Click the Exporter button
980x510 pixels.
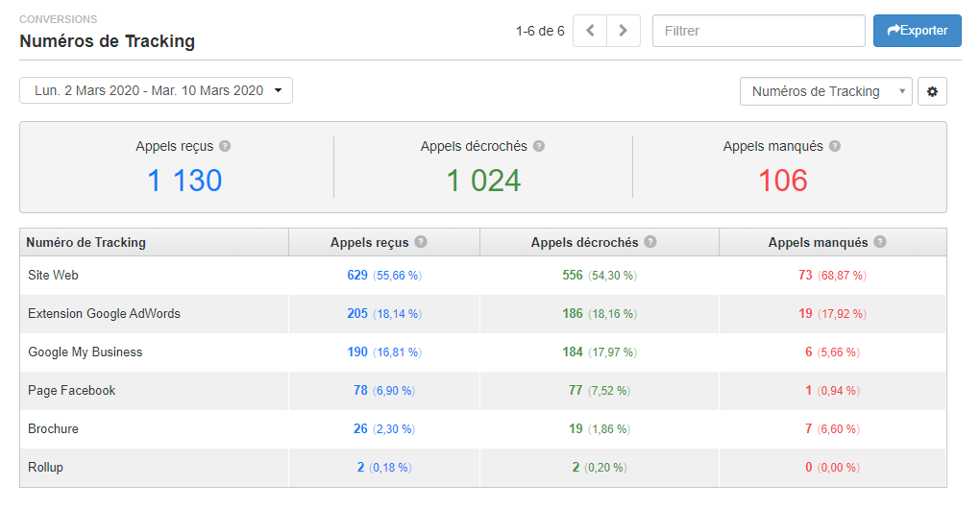tap(917, 31)
